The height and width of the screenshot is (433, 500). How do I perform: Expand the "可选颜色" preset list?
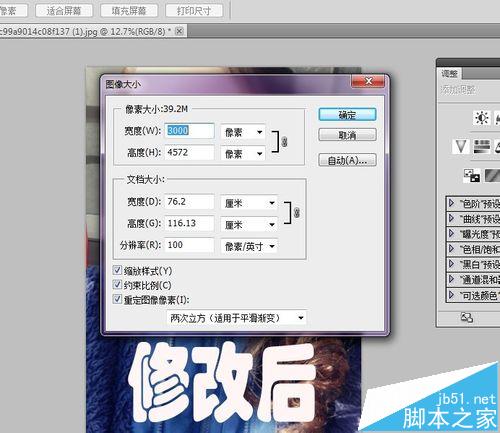click(x=452, y=295)
